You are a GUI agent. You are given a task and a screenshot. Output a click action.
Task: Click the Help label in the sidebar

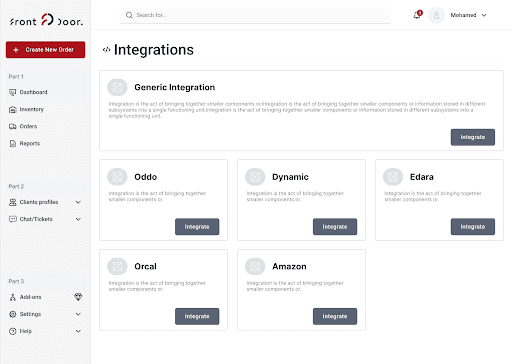[x=26, y=331]
